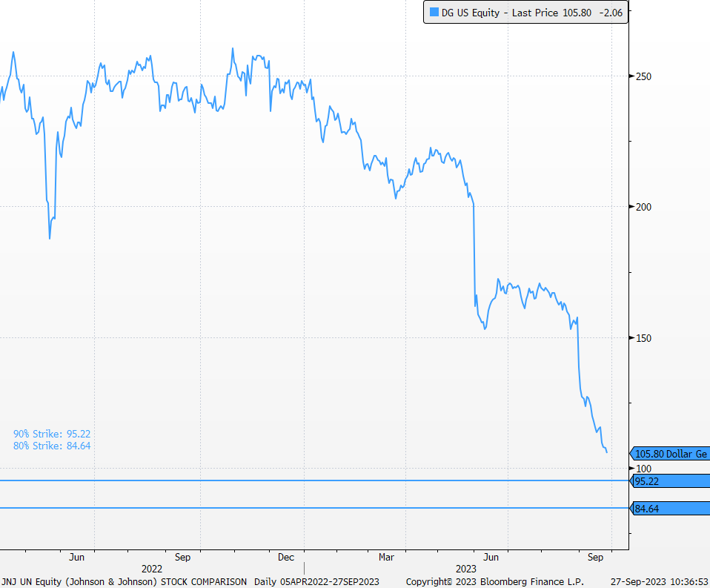Click the 2022 year label on the x-axis

151,569
